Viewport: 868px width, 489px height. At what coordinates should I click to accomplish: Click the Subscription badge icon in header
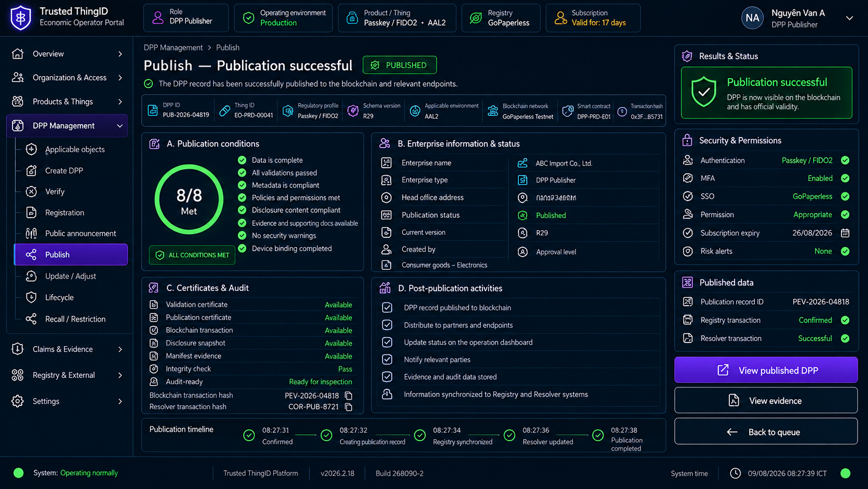click(x=560, y=18)
